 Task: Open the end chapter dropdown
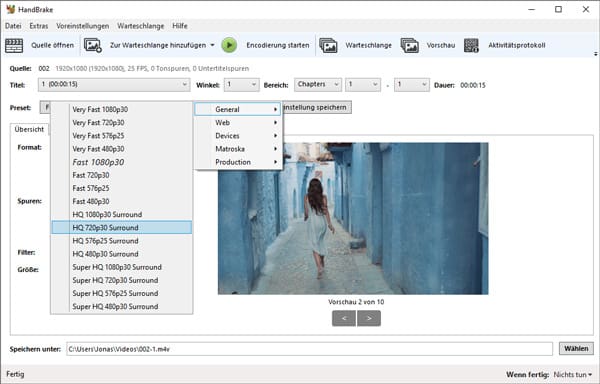[x=412, y=85]
